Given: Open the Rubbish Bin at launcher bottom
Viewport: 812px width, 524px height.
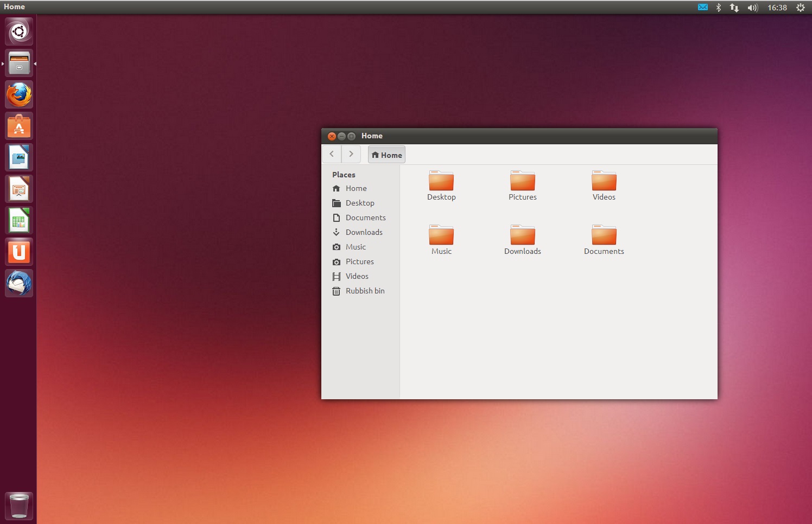Looking at the screenshot, I should [18, 505].
